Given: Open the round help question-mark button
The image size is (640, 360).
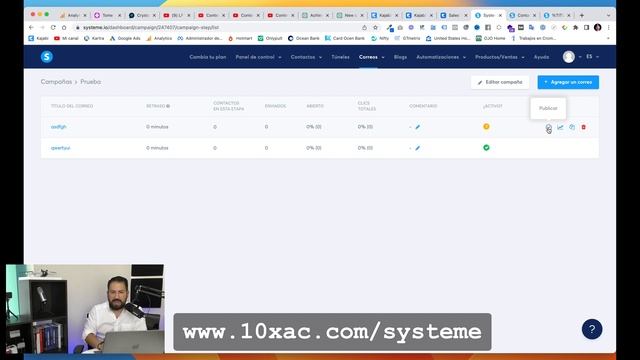Looking at the screenshot, I should (x=592, y=329).
